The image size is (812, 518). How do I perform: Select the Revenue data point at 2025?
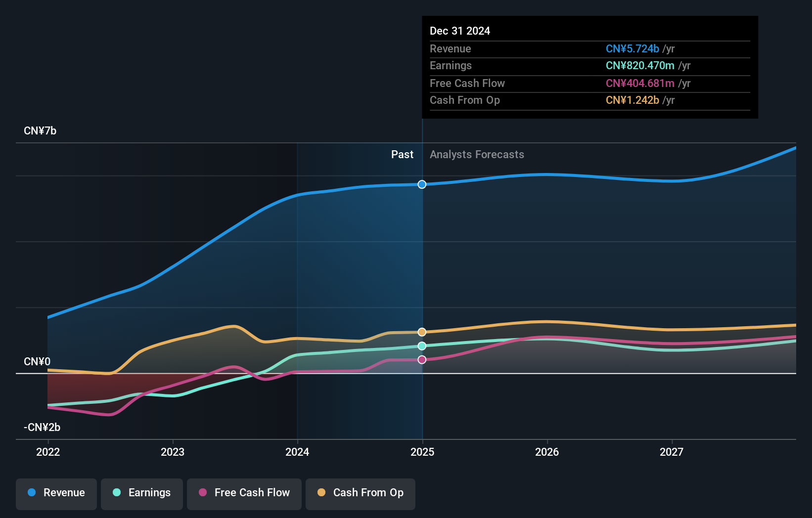pyautogui.click(x=422, y=184)
